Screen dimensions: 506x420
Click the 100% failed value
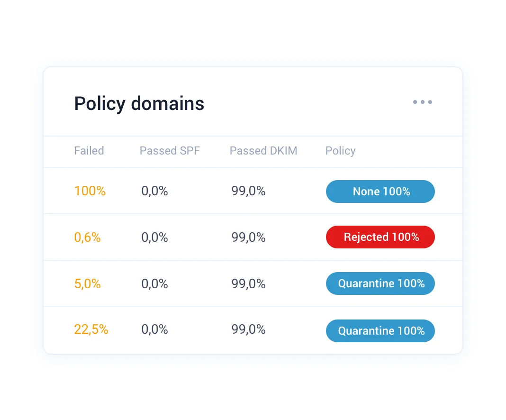tap(90, 191)
